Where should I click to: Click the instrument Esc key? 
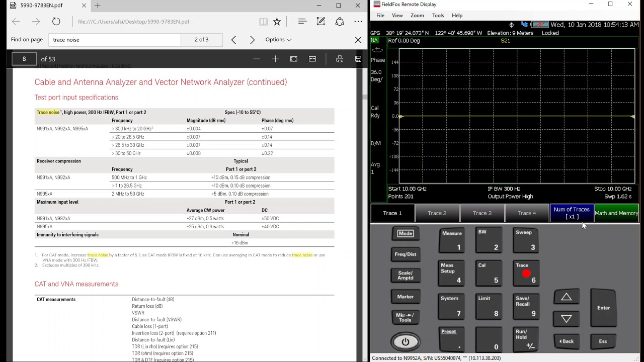pyautogui.click(x=603, y=341)
